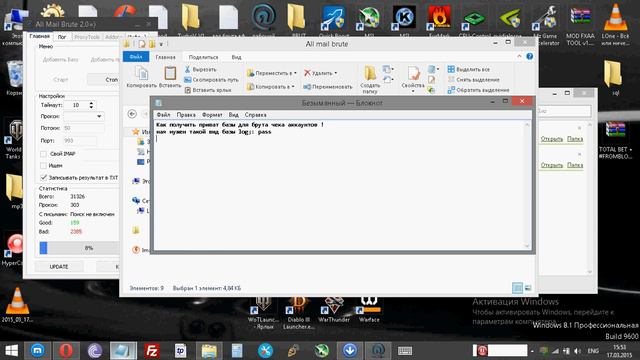Click the taskbar clock showing 15:53
640x360 pixels.
[619, 351]
